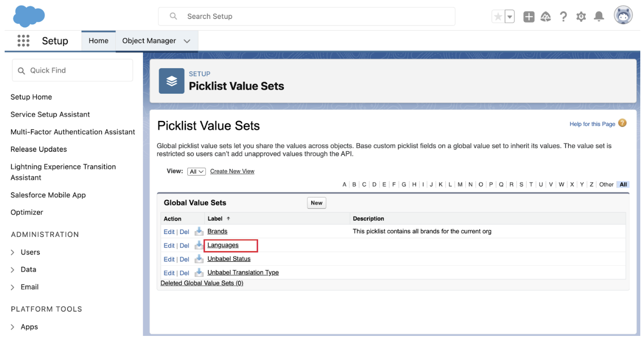Open the Setup gear icon
Image resolution: width=644 pixels, height=341 pixels.
point(581,17)
